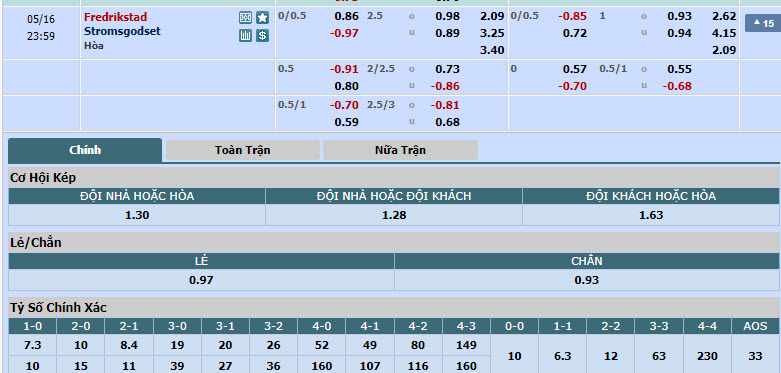Click the dollar sign icon beside Stromsgodset
This screenshot has width=781, height=373.
pos(262,35)
